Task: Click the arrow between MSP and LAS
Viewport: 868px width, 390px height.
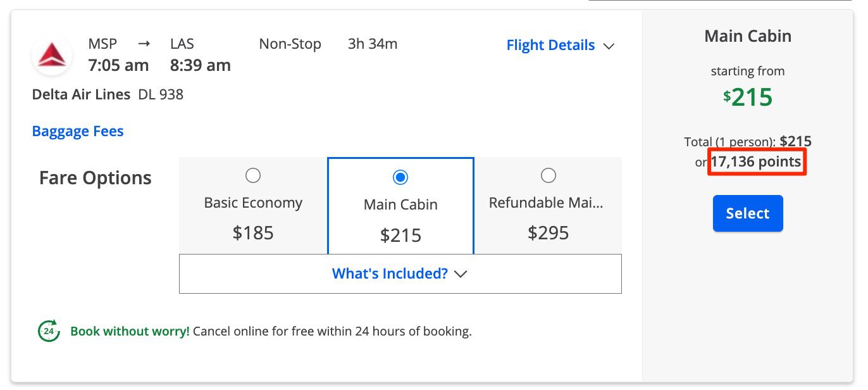Action: tap(144, 43)
